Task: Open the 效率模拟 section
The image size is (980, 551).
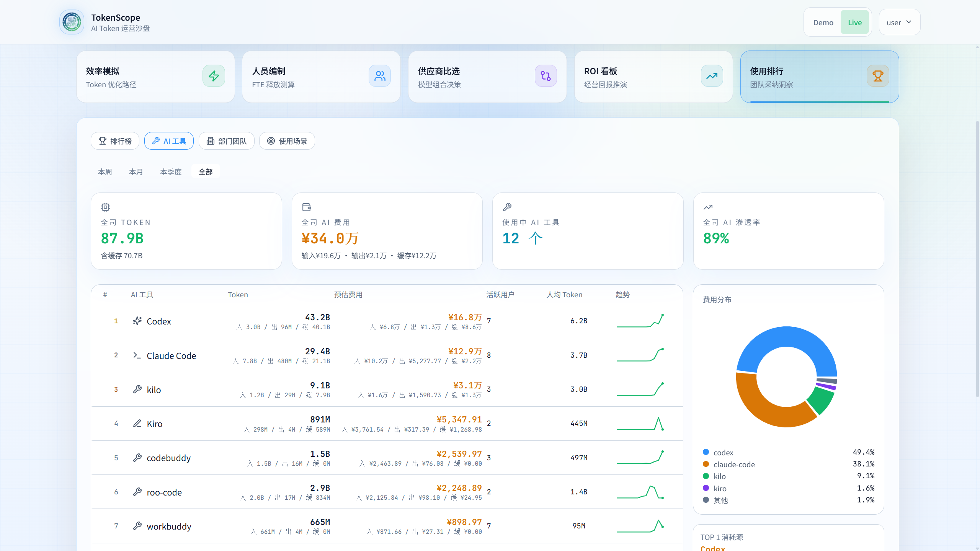Action: coord(155,77)
